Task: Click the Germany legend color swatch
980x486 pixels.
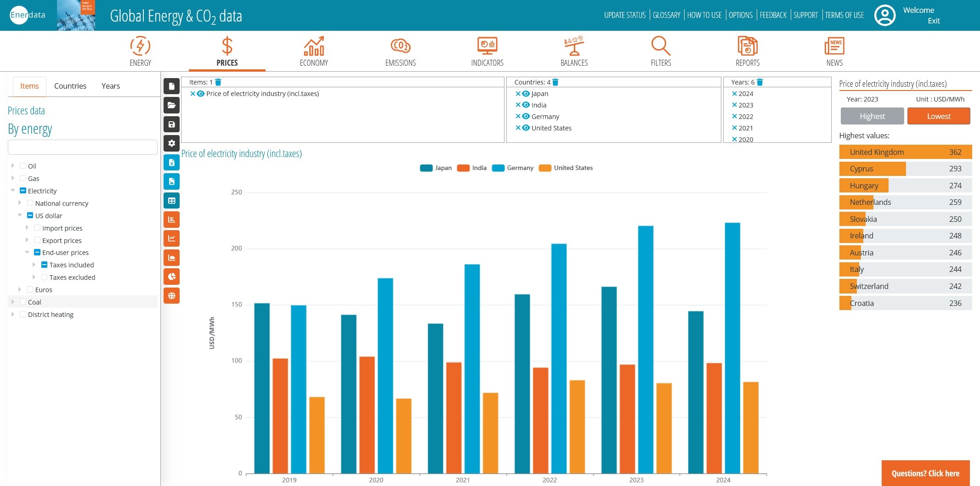Action: 498,168
